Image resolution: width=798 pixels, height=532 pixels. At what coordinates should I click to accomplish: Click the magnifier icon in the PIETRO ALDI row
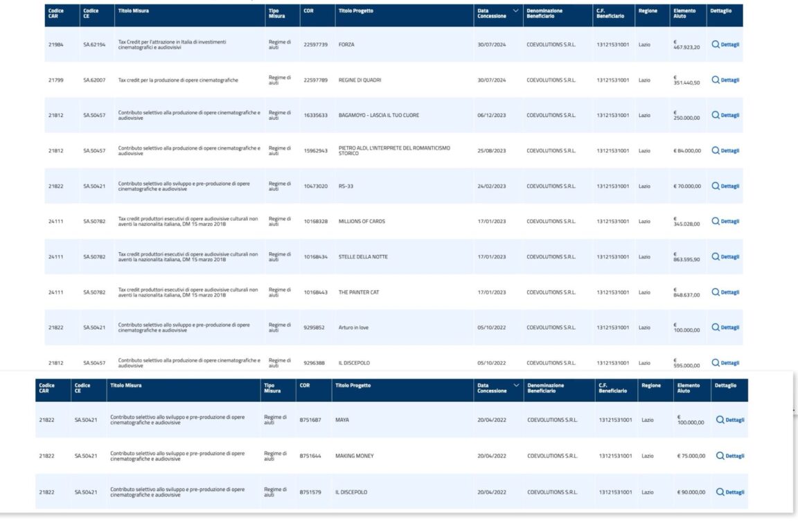coord(715,151)
